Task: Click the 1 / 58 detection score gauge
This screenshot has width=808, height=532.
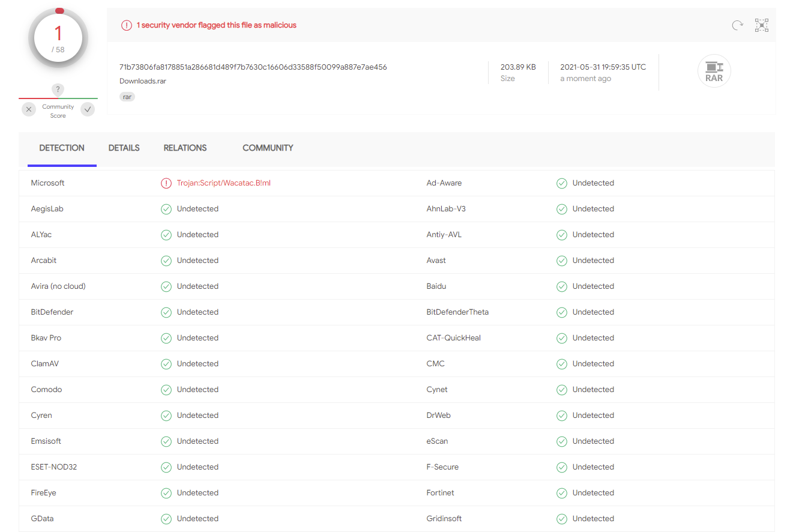Action: [x=58, y=39]
